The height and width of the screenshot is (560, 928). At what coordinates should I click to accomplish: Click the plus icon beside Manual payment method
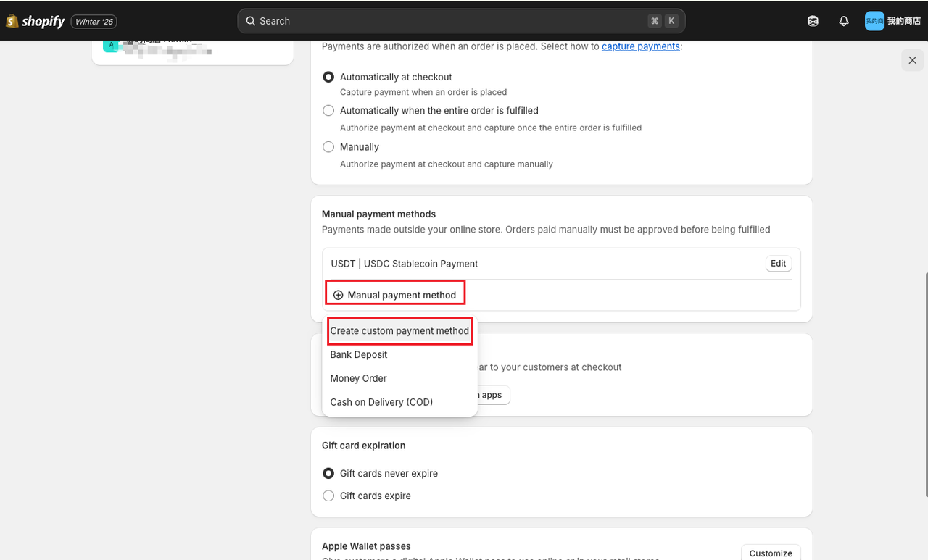[x=338, y=295]
